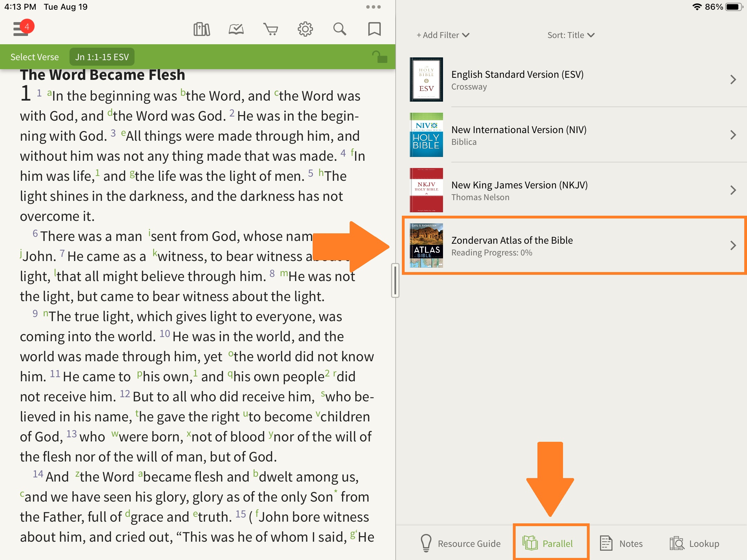Open the English Standard Version chevron

pyautogui.click(x=733, y=80)
